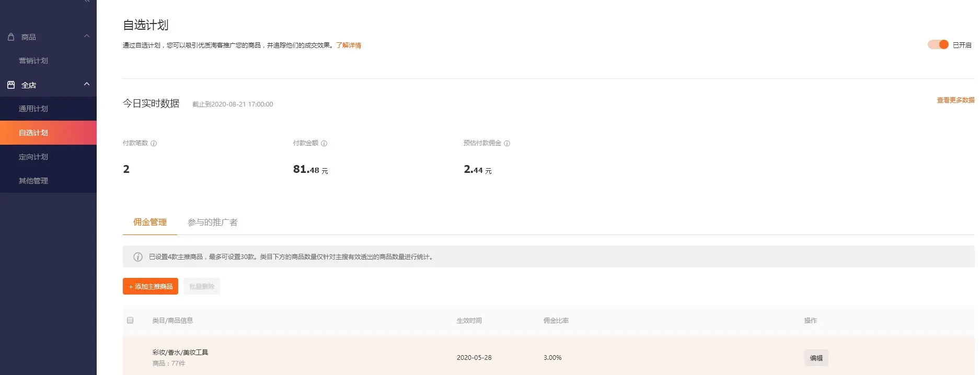Toggle the 已开启 plan switch off

point(938,44)
